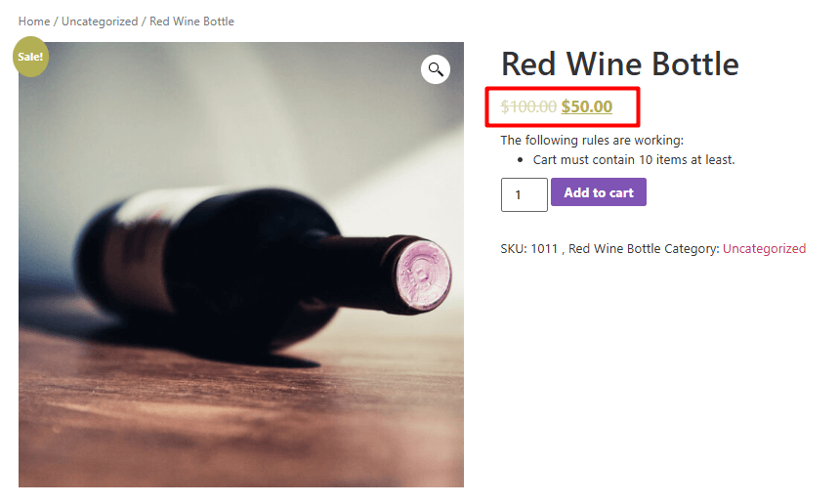839x504 pixels.
Task: Open the wine bottle product image
Action: [x=240, y=293]
